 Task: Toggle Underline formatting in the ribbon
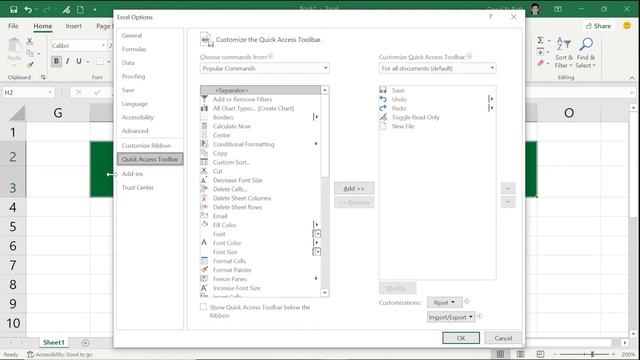coord(79,61)
